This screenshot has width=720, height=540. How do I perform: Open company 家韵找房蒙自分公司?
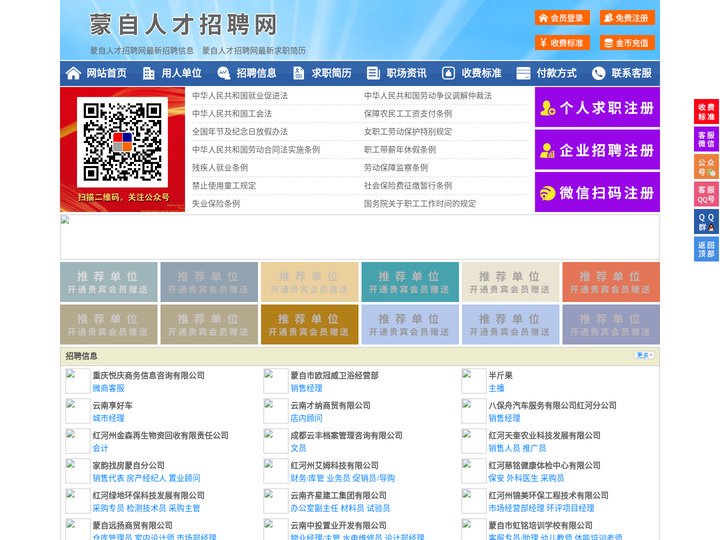click(129, 465)
